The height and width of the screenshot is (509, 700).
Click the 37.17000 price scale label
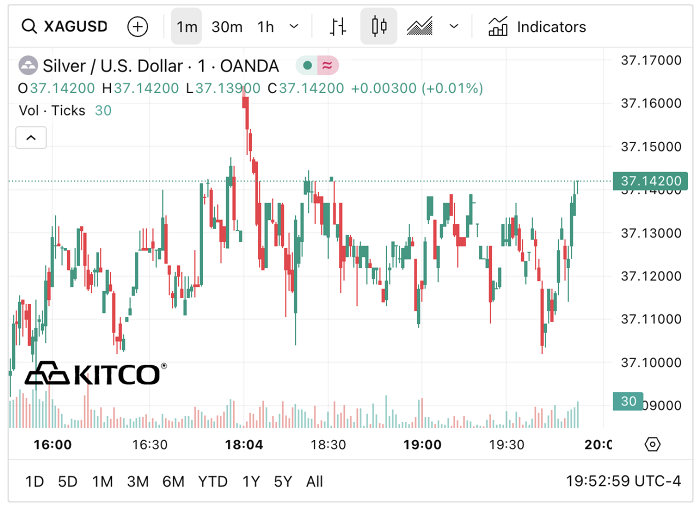point(651,60)
